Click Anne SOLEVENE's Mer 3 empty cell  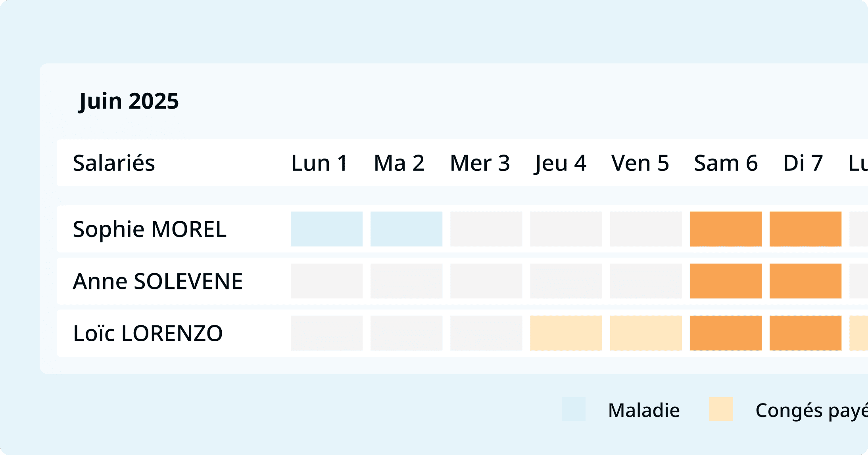tap(486, 281)
